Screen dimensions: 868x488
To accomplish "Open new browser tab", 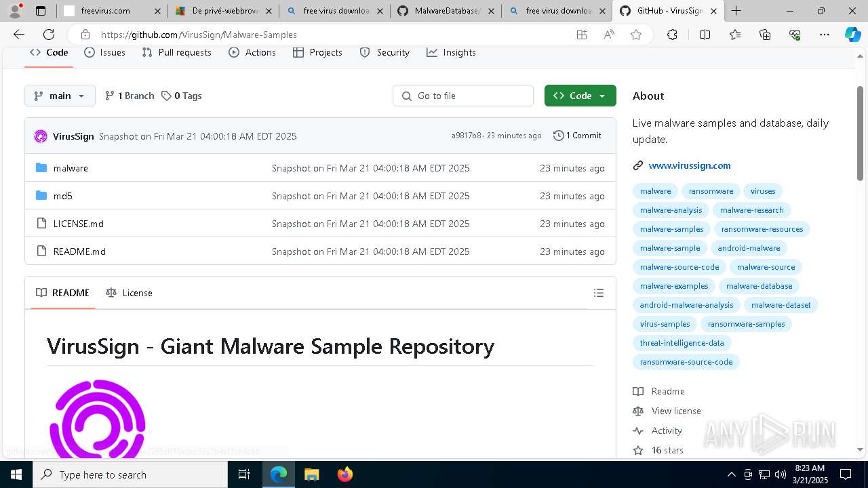I will pos(736,11).
